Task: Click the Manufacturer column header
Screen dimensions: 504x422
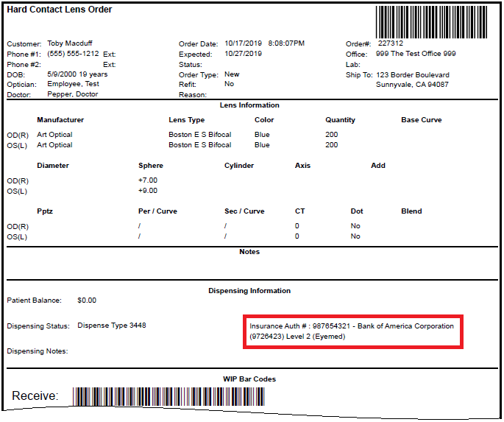Action: [x=60, y=119]
